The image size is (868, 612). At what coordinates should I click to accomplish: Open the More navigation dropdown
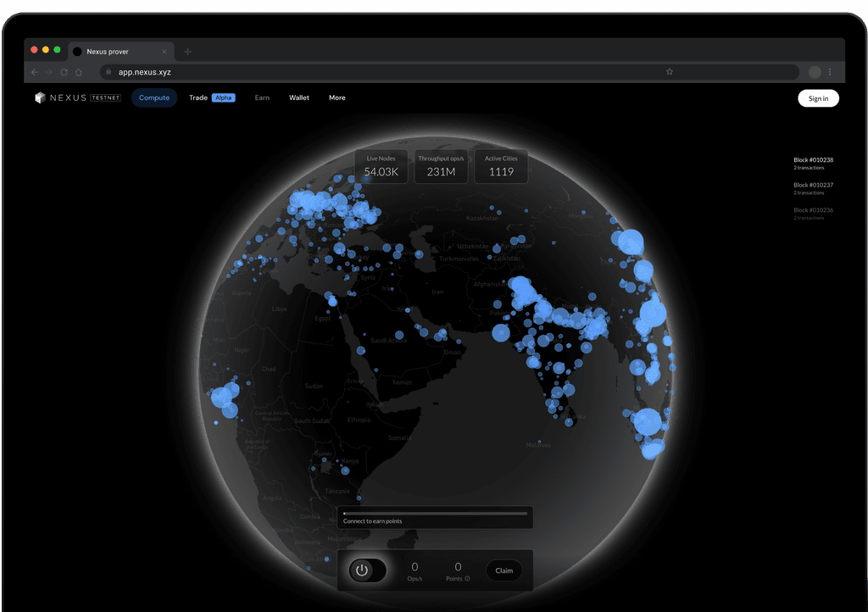(x=337, y=97)
